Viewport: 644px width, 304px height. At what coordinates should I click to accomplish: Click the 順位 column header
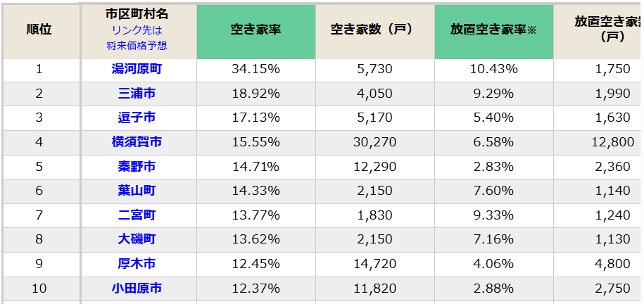tap(39, 30)
